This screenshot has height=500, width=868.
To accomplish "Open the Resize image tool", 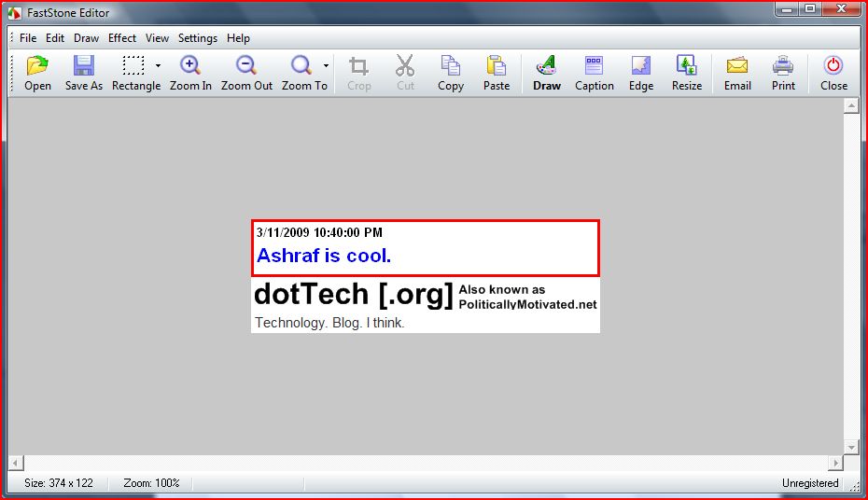I will [687, 73].
